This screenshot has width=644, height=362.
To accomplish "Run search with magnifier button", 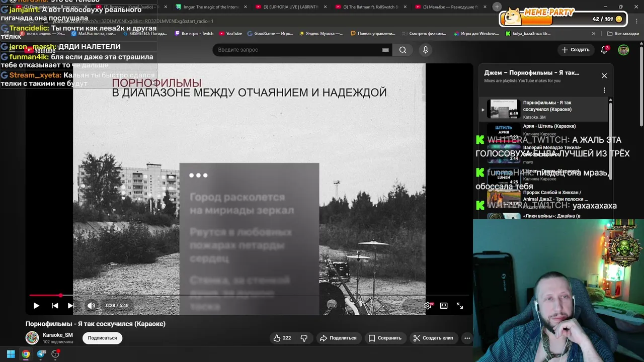I will coord(403,50).
